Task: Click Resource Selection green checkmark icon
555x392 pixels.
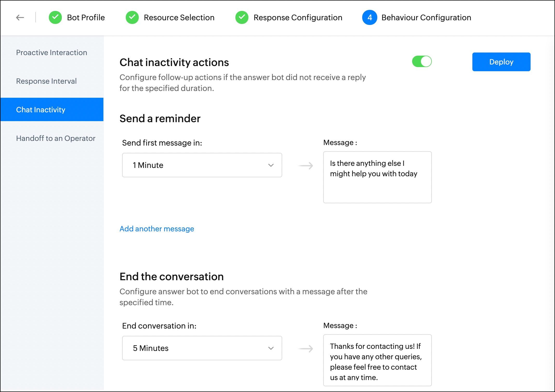Action: click(132, 17)
